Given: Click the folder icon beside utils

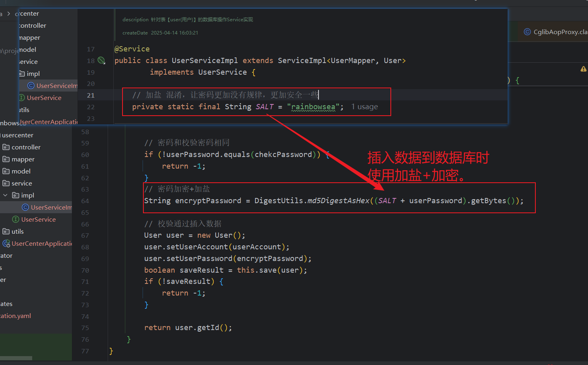Looking at the screenshot, I should coord(6,232).
